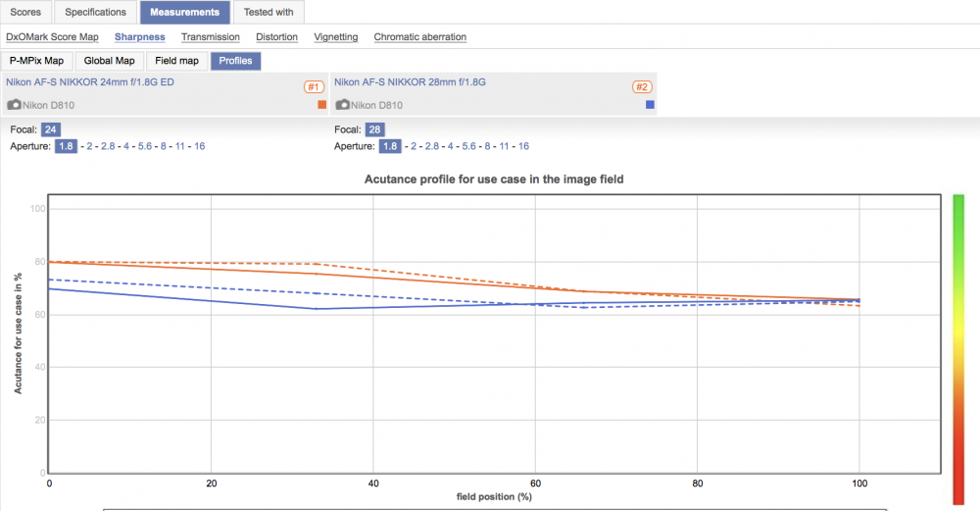Image resolution: width=980 pixels, height=511 pixels.
Task: Open Transmission measurements
Action: pos(211,37)
